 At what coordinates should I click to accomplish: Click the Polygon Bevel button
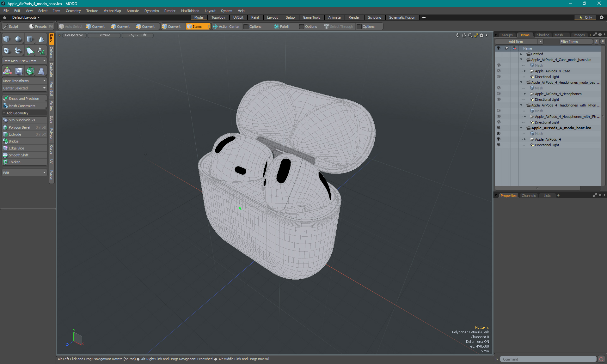click(x=20, y=127)
